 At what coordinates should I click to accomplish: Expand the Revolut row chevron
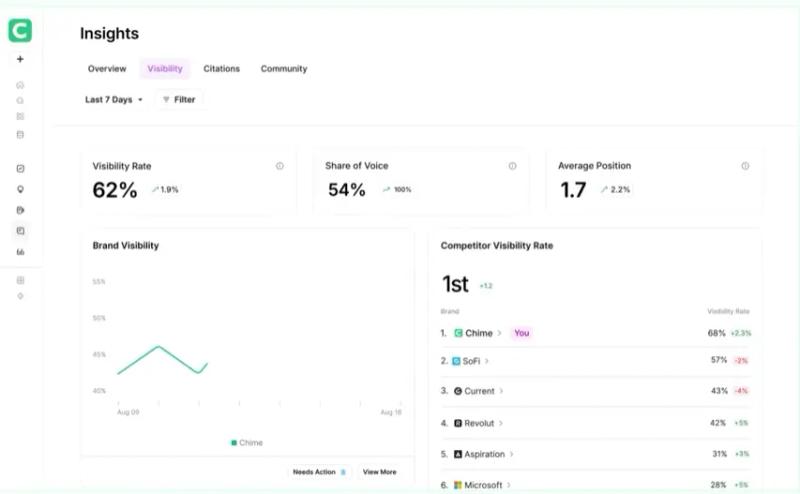click(501, 423)
